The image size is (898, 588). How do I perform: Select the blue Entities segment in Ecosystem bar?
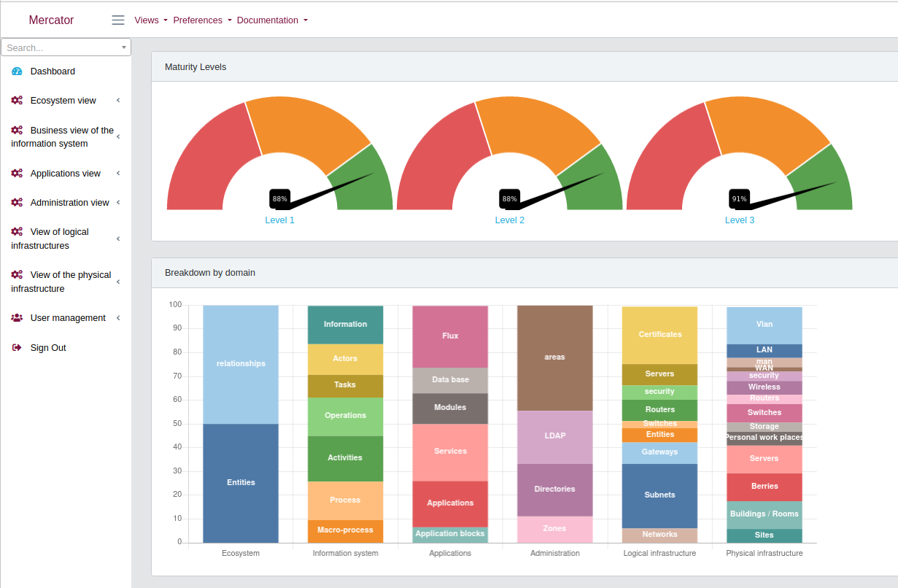point(240,482)
